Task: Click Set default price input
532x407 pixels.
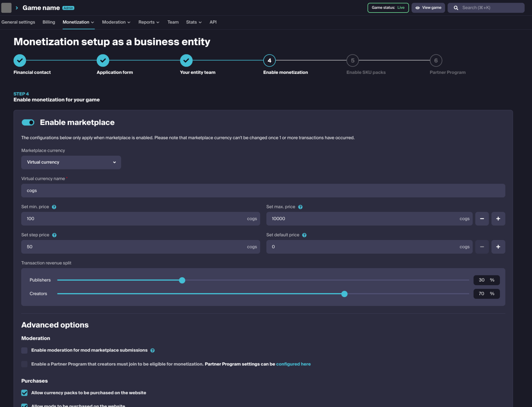Action: tap(369, 247)
